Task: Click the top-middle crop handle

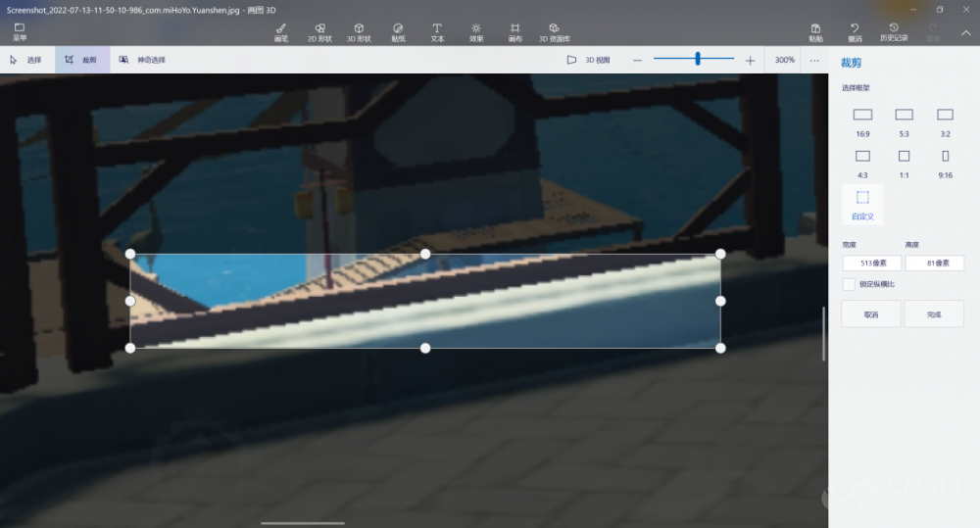Action: [425, 254]
